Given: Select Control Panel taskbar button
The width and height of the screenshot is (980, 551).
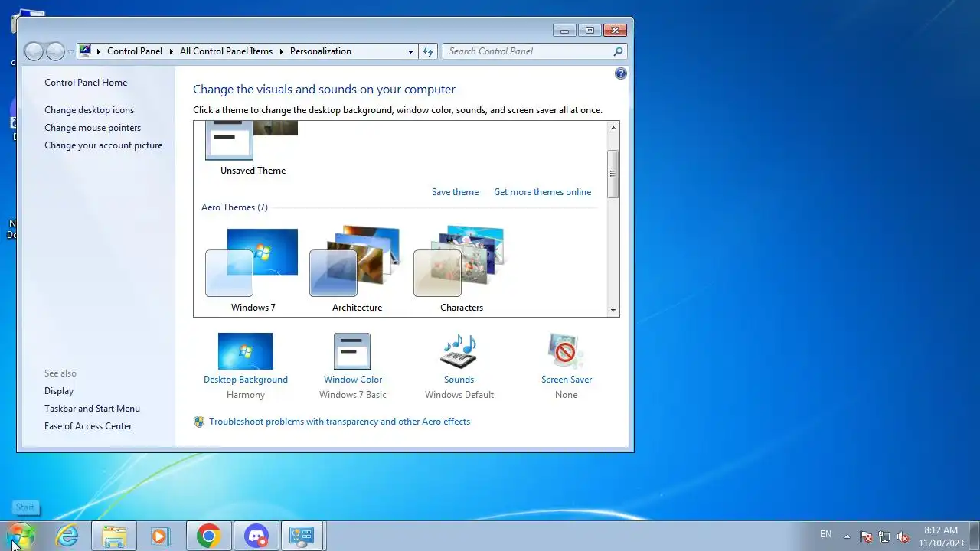Looking at the screenshot, I should click(x=303, y=536).
